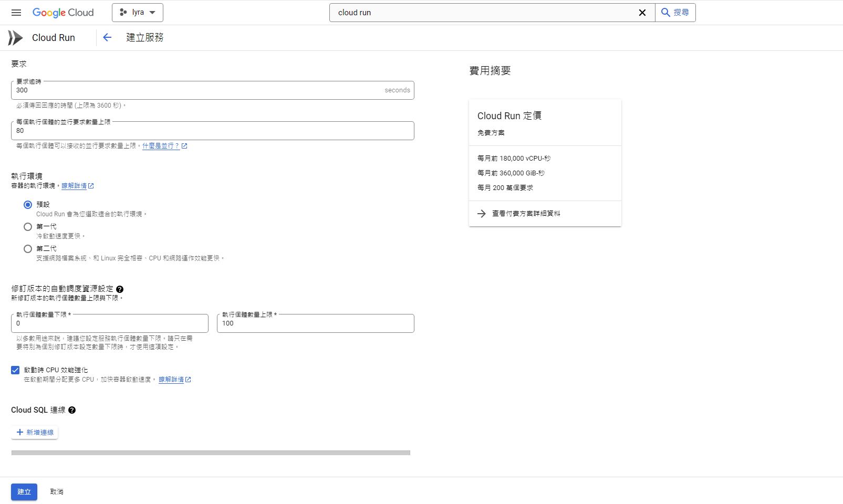Click the 每月前 180,000 vCPU-秒 line

514,159
